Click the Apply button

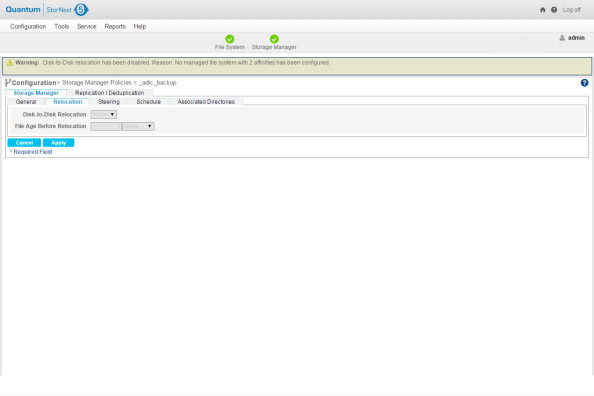point(59,142)
